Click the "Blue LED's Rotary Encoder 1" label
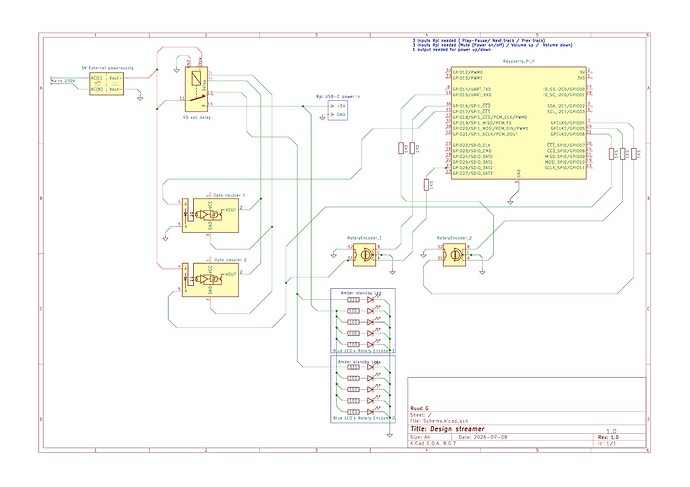 [x=364, y=351]
